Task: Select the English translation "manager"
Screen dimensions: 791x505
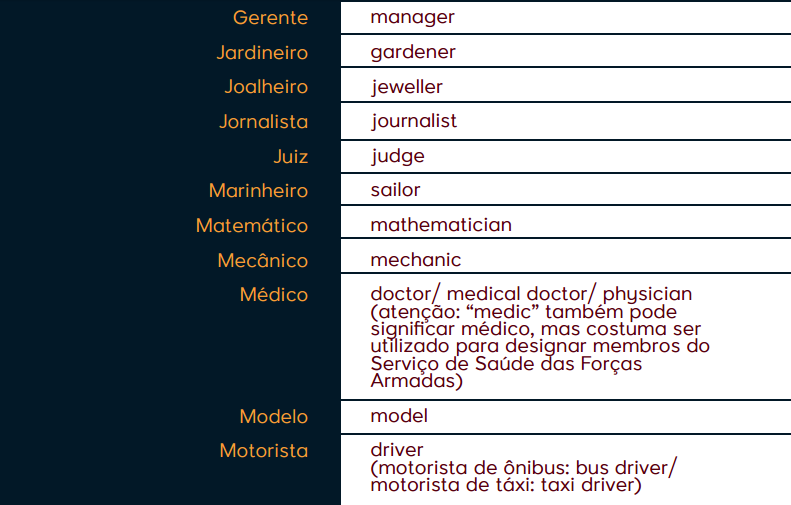Action: click(412, 17)
